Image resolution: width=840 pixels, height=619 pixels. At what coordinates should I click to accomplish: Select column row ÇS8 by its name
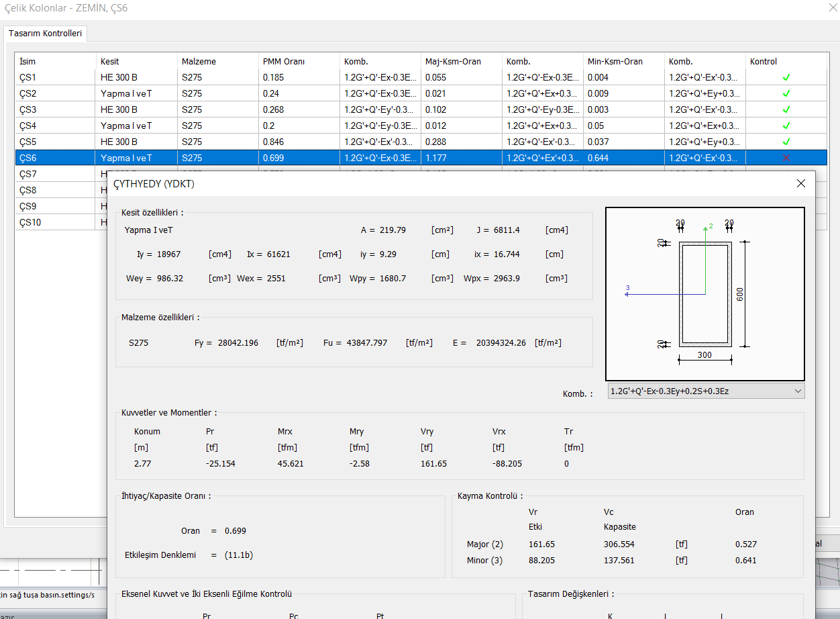click(x=28, y=190)
